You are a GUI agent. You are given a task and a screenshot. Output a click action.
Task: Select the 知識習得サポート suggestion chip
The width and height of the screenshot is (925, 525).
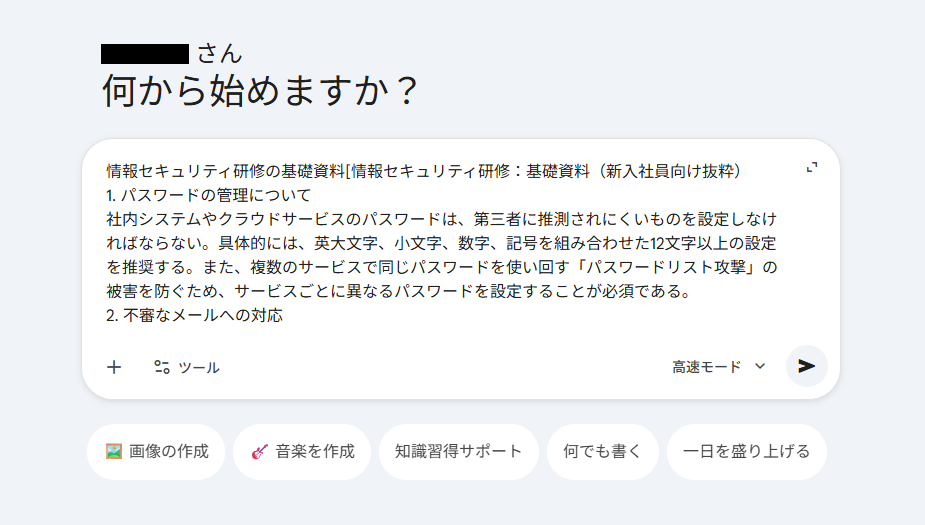click(458, 451)
